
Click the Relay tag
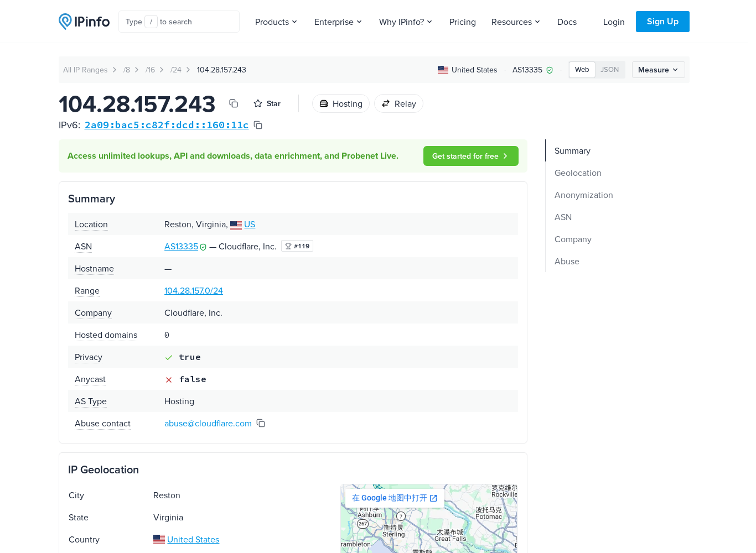pos(398,103)
